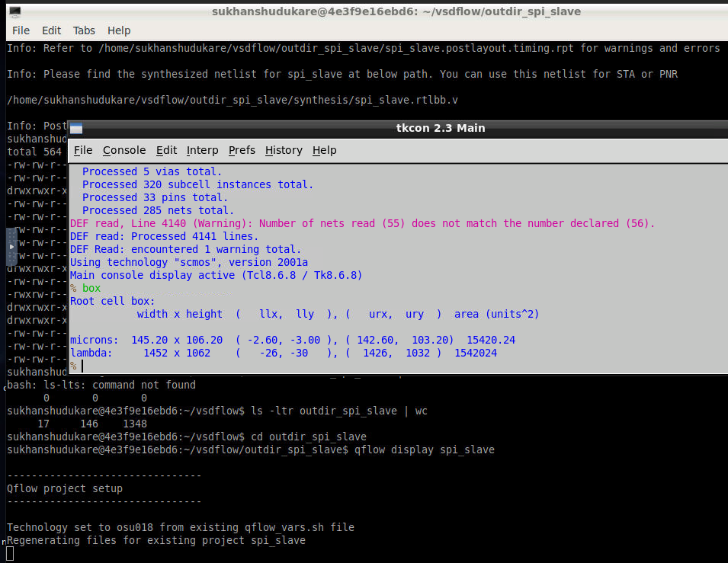
Task: Select the green box command text
Action: coord(91,288)
